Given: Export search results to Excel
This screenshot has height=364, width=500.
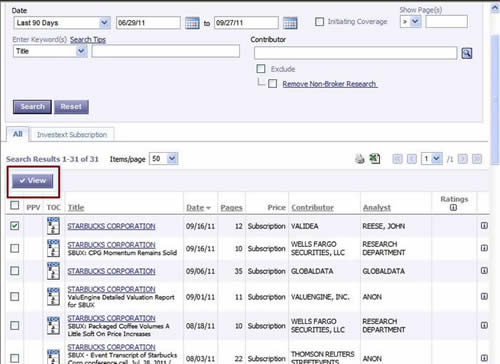Looking at the screenshot, I should tap(375, 159).
